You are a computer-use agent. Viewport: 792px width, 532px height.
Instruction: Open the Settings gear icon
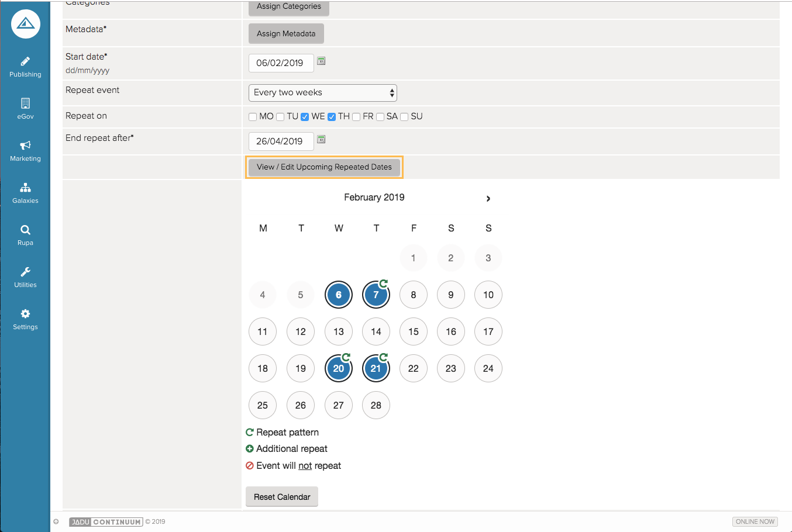[x=25, y=314]
